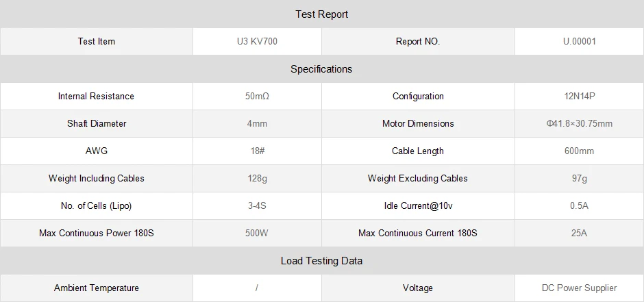Select the Φ41.8×30.75mm motor dimensions value

pyautogui.click(x=579, y=123)
